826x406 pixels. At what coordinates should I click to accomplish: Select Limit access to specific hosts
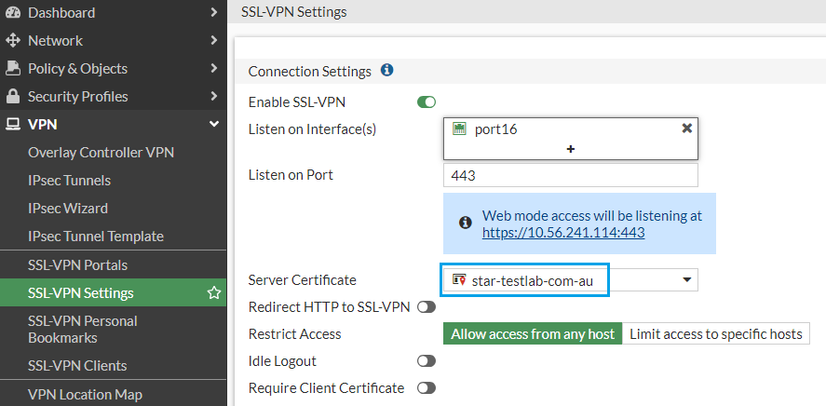(717, 334)
